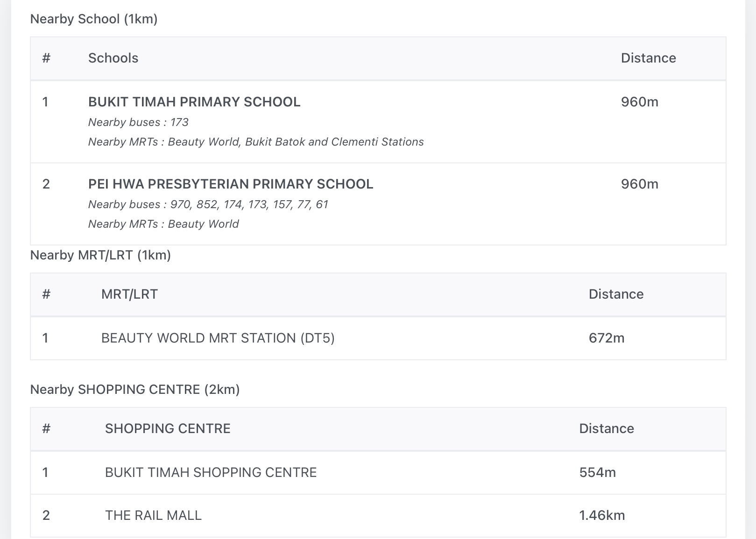The height and width of the screenshot is (539, 756).
Task: Click the 672m distance value
Action: coord(606,338)
